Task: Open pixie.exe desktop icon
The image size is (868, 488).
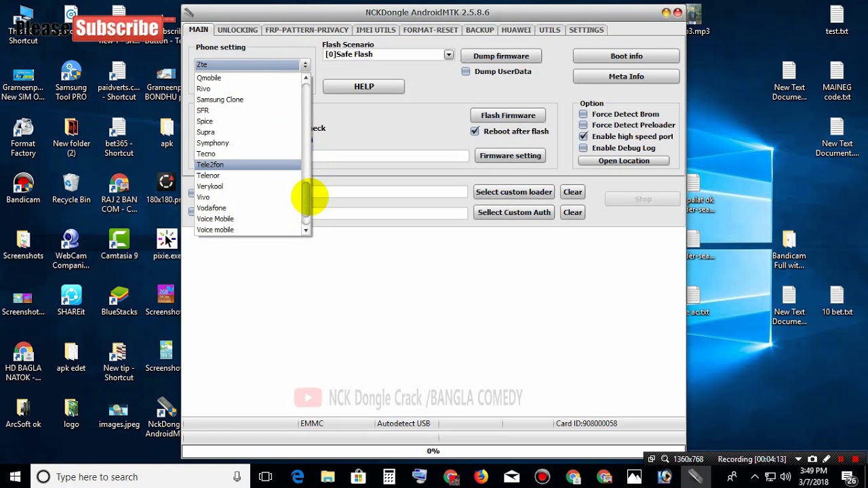Action: (x=167, y=245)
